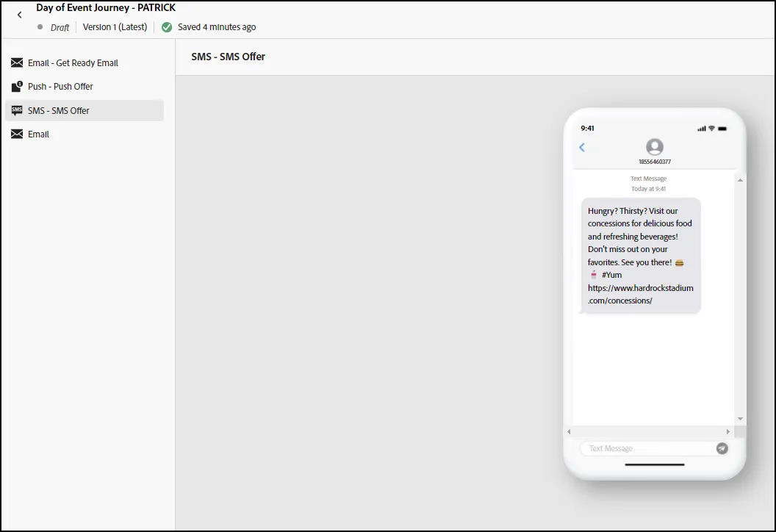The height and width of the screenshot is (532, 776).
Task: Tap the blue back chevron in phone preview
Action: click(x=582, y=148)
